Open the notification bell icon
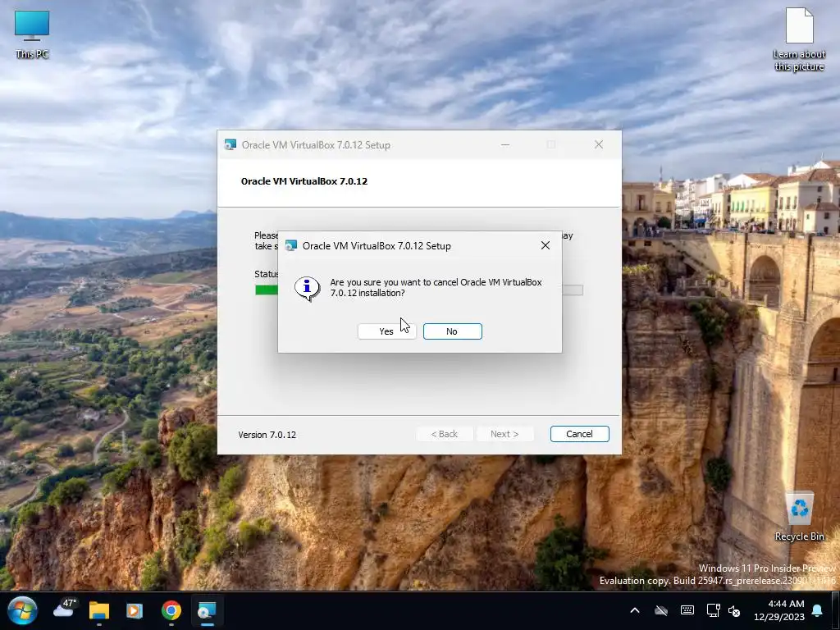Viewport: 840px width, 630px height. [x=818, y=610]
